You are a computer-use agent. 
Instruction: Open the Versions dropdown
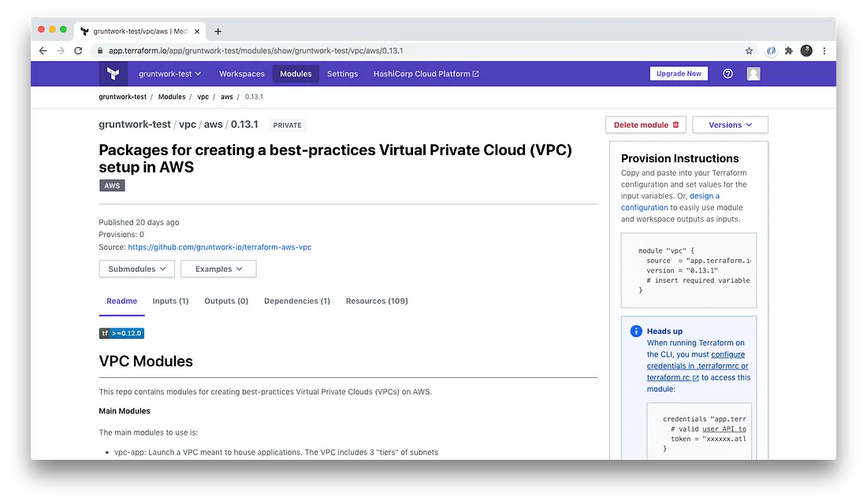click(x=730, y=125)
